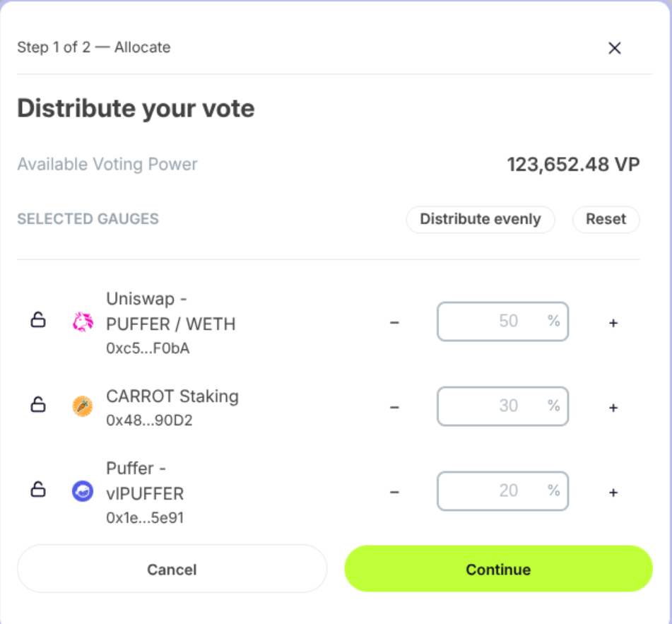Increase the Puffer vlPUFFER percentage
672x624 pixels.
click(x=613, y=490)
